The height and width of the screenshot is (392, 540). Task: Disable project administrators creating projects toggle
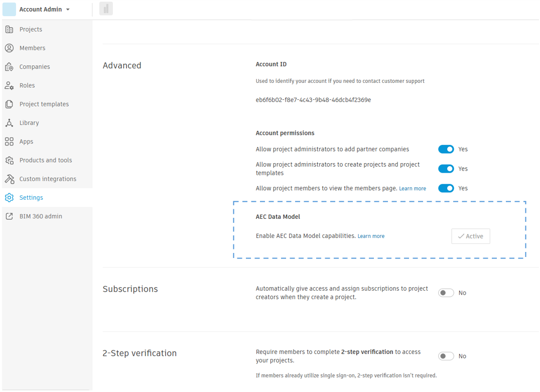click(x=446, y=169)
